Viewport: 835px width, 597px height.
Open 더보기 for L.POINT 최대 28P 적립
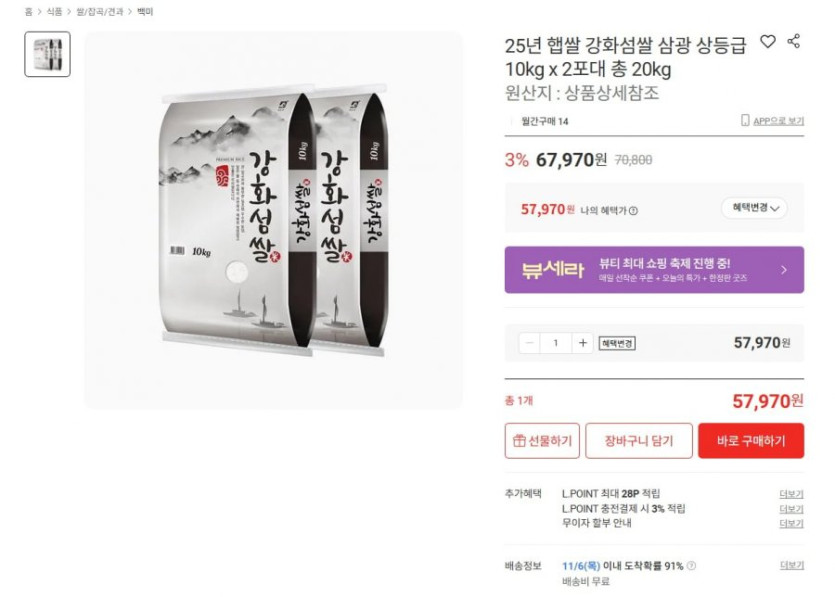tap(791, 494)
